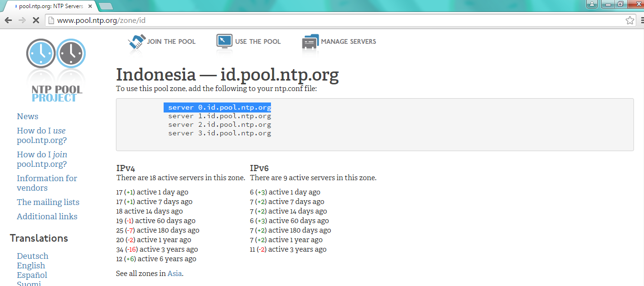Click the 'server 3.id.pool.ntp.org' line
Image resolution: width=644 pixels, height=286 pixels.
(219, 133)
